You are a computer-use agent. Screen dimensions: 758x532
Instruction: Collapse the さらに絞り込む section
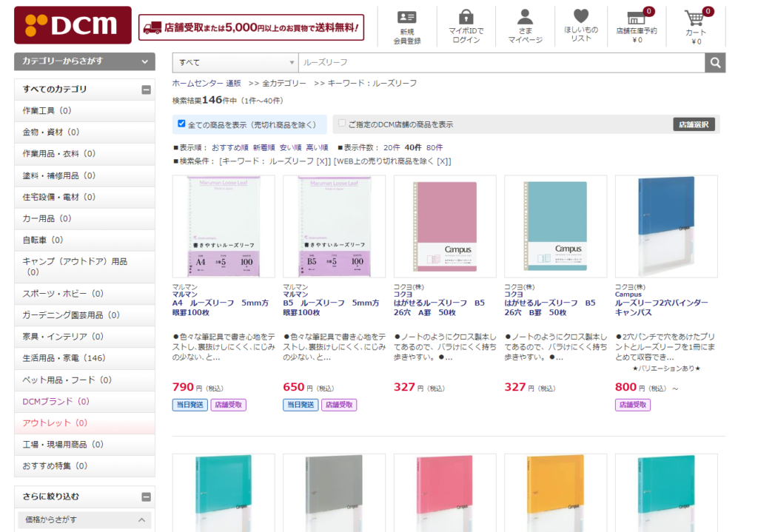pyautogui.click(x=146, y=496)
